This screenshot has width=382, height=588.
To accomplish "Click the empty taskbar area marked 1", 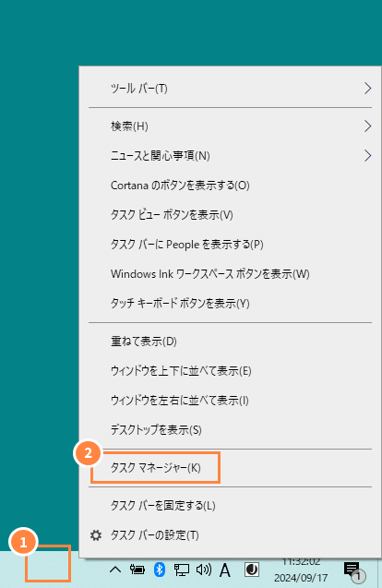I will point(48,563).
